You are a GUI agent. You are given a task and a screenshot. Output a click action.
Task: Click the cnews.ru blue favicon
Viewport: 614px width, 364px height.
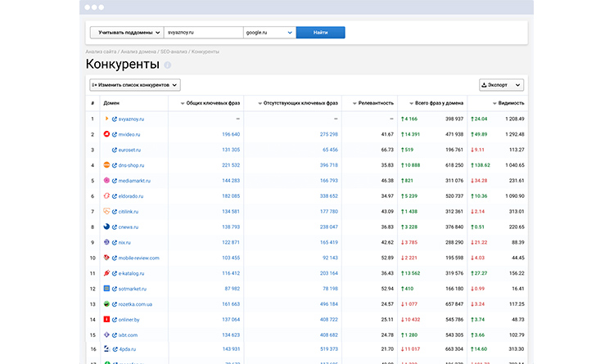[106, 227]
